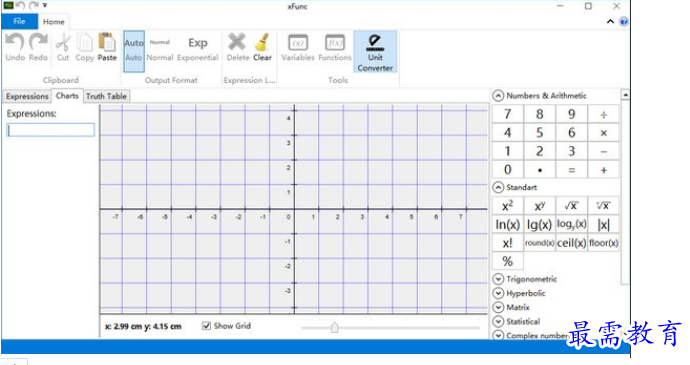Image resolution: width=690 pixels, height=365 pixels.
Task: Expand the Statistical section
Action: (498, 321)
